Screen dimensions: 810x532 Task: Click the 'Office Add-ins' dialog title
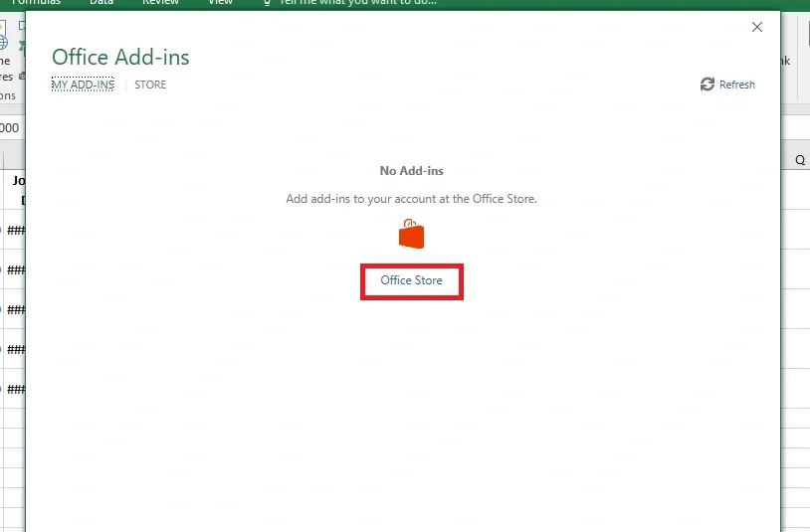click(120, 58)
